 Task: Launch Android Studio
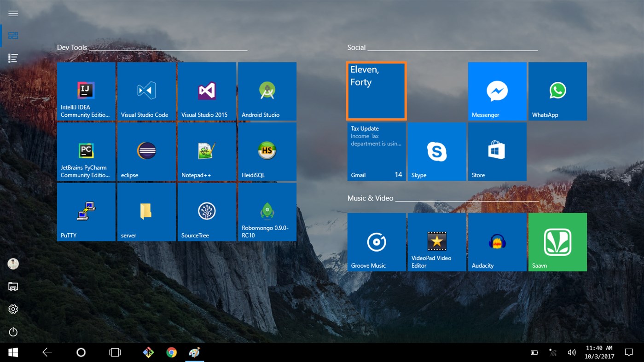tap(267, 91)
